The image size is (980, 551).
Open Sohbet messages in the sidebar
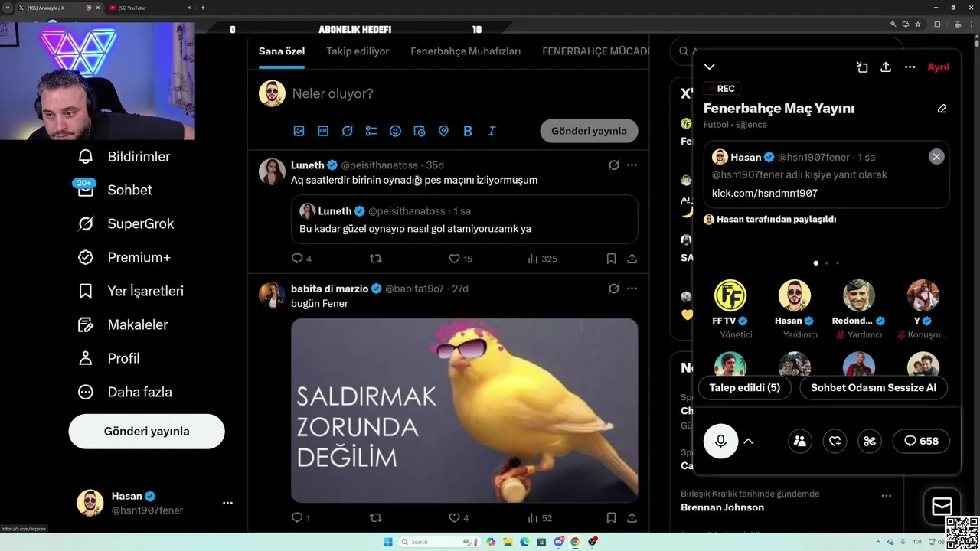pyautogui.click(x=115, y=190)
